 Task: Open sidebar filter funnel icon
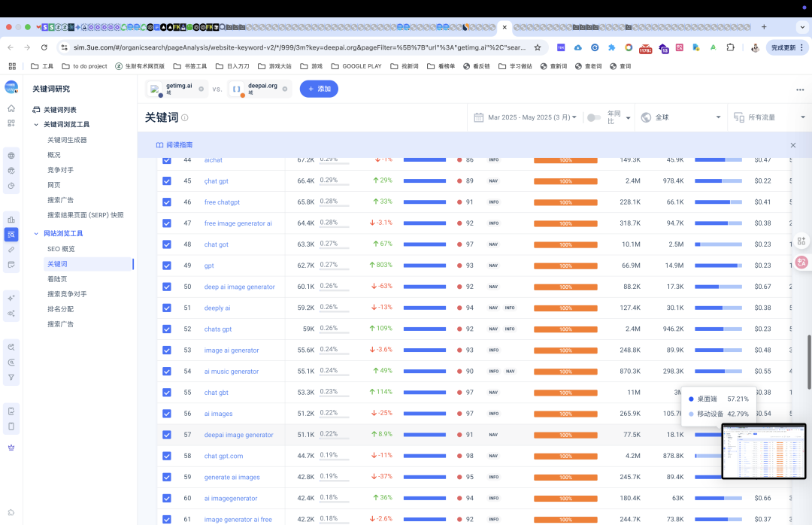11,378
